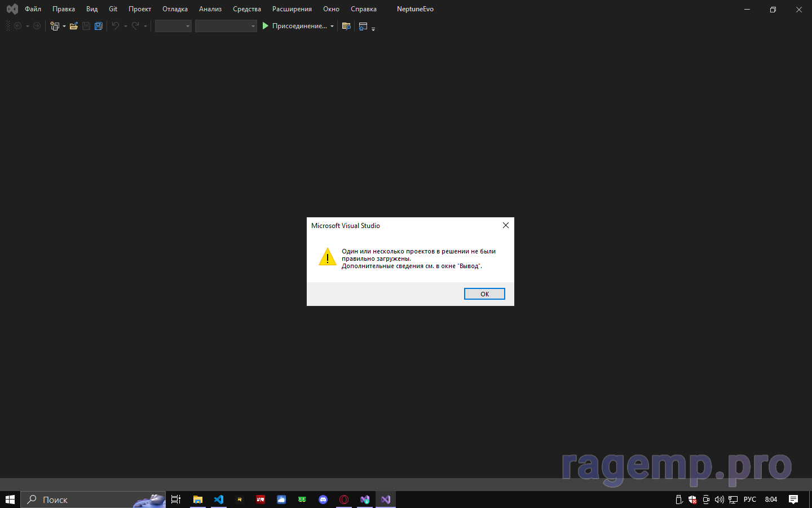Image resolution: width=812 pixels, height=508 pixels.
Task: Click the navigate backward arrow icon
Action: click(x=17, y=26)
